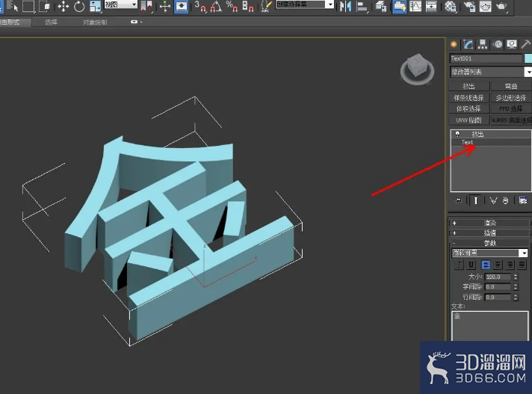Toggle the Graphite Modeling Tools ribbon
532x394 pixels.
point(399,7)
